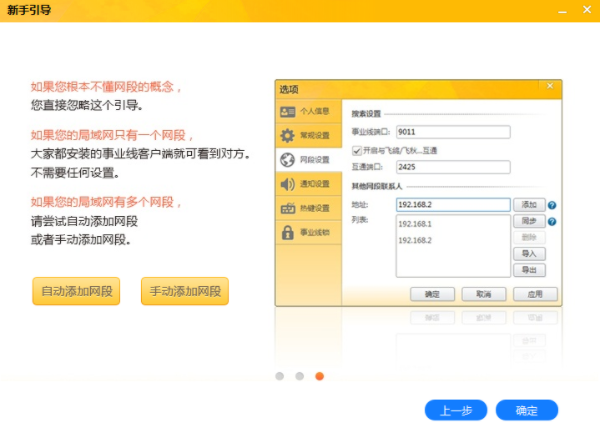Viewport: 600px width, 441px height.
Task: Click the 地址 field containing 192.168.2
Action: [x=453, y=204]
